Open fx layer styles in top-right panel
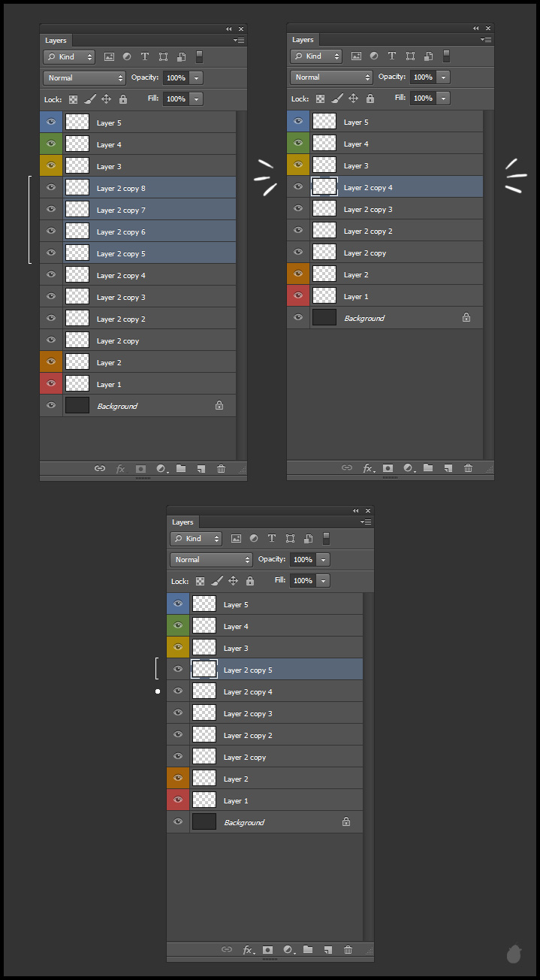The image size is (540, 980). click(367, 467)
